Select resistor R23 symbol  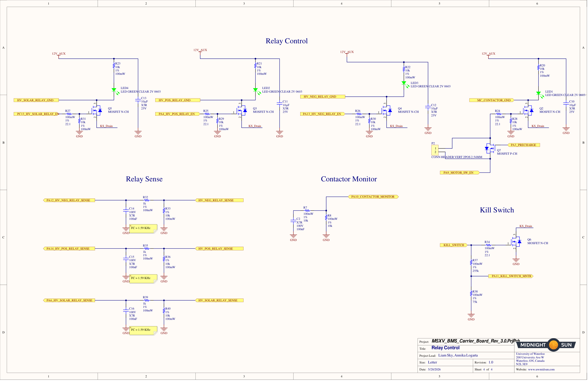tap(114, 65)
